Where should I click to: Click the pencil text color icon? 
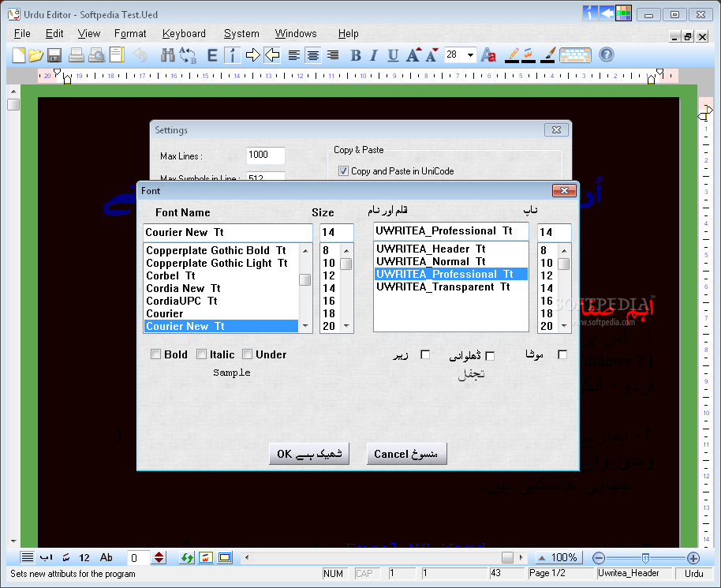[x=512, y=55]
